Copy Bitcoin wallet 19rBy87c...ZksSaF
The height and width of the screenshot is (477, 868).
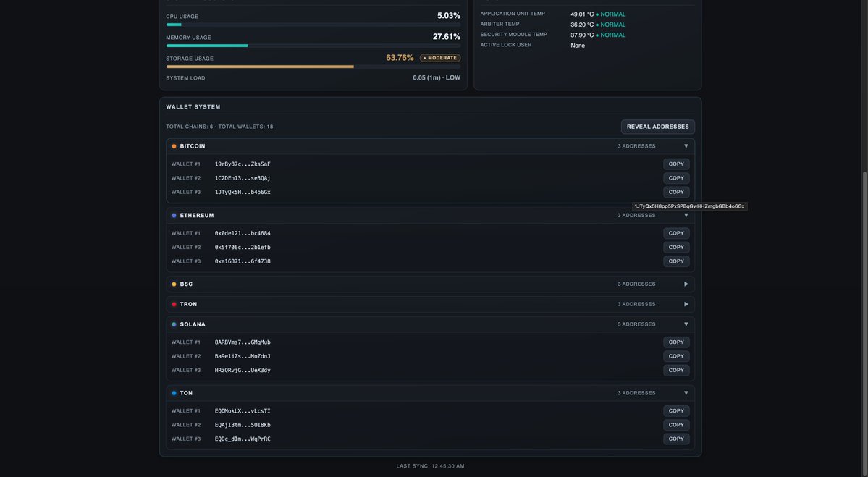coord(676,164)
